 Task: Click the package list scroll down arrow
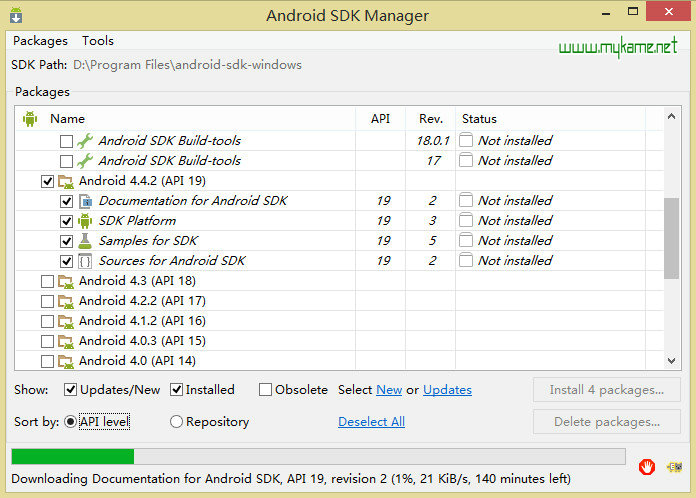click(x=671, y=361)
